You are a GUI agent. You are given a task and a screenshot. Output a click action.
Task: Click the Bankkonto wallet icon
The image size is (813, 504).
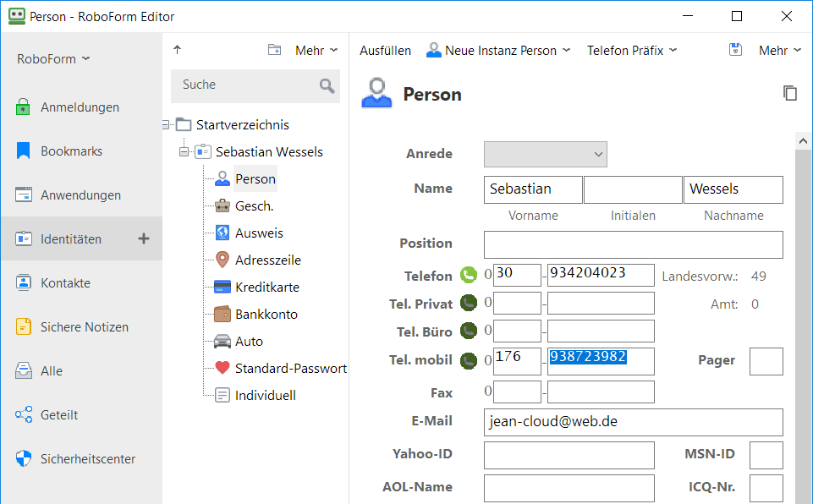coord(222,314)
